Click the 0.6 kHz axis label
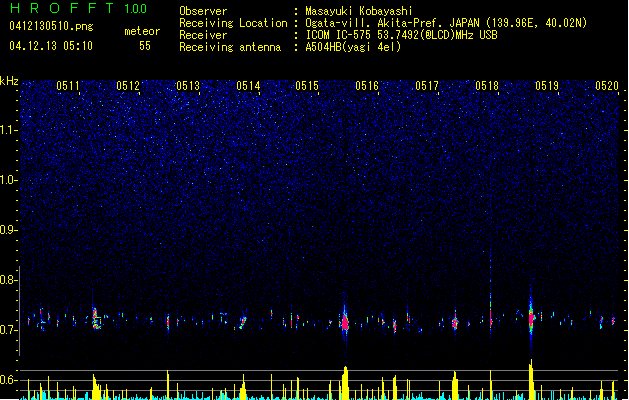 (x=8, y=380)
